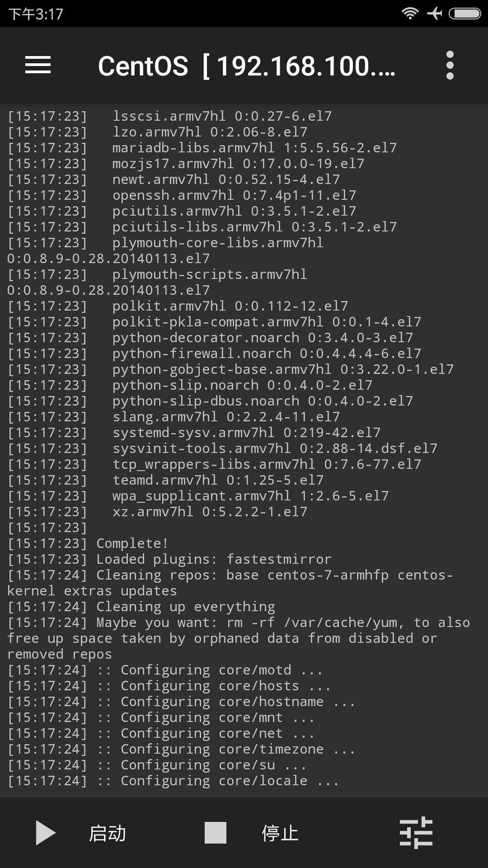Screen dimensions: 488x868
Task: Open the sliders settings icon
Action: [x=416, y=833]
